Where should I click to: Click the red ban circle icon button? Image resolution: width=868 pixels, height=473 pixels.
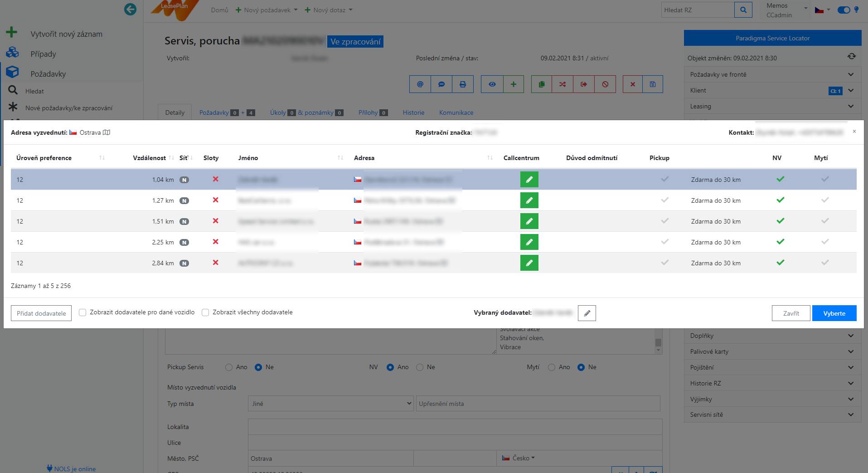[x=605, y=84]
